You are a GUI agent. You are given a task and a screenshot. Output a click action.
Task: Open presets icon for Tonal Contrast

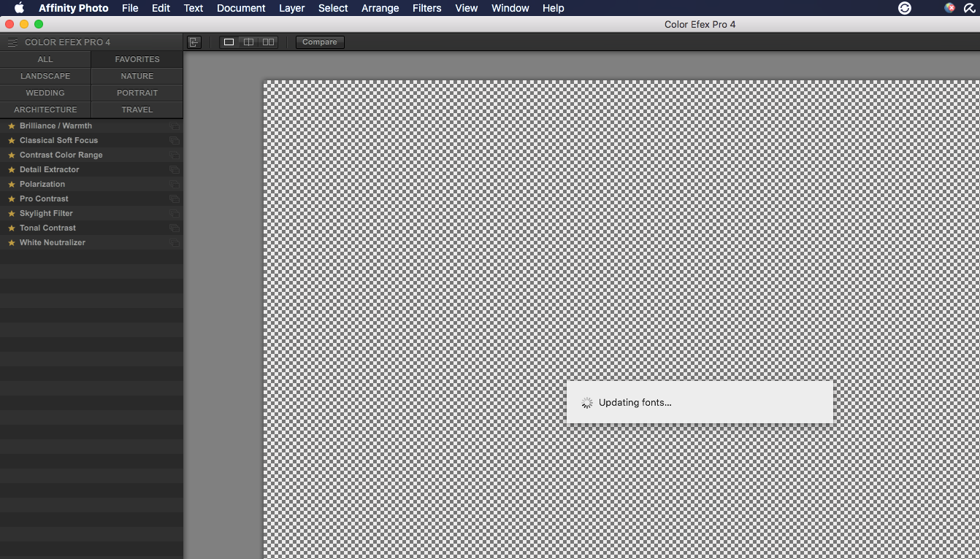coord(175,228)
